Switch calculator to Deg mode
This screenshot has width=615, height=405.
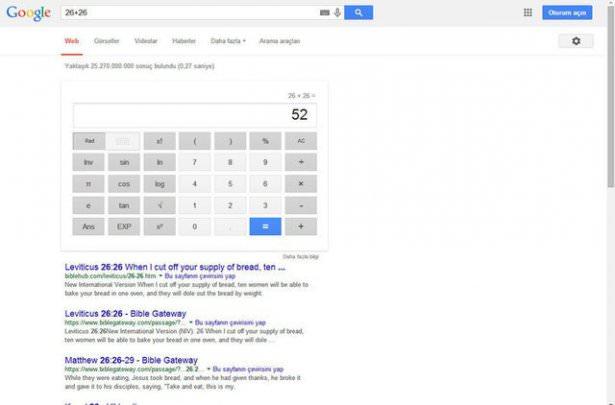pyautogui.click(x=124, y=141)
